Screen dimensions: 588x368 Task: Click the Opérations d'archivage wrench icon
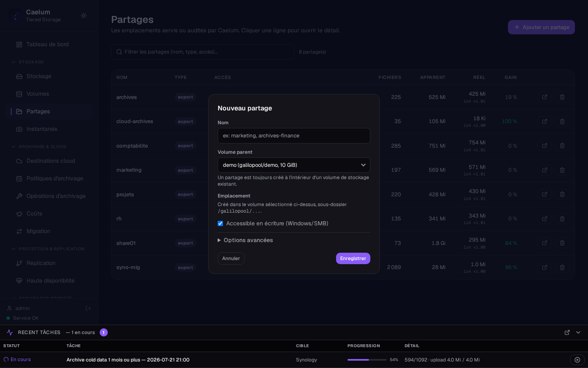(x=19, y=196)
